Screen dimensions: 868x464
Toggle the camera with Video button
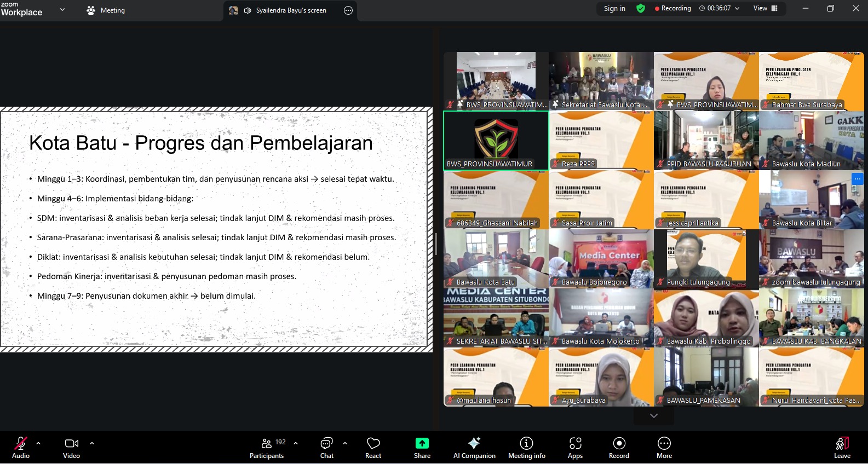point(71,447)
